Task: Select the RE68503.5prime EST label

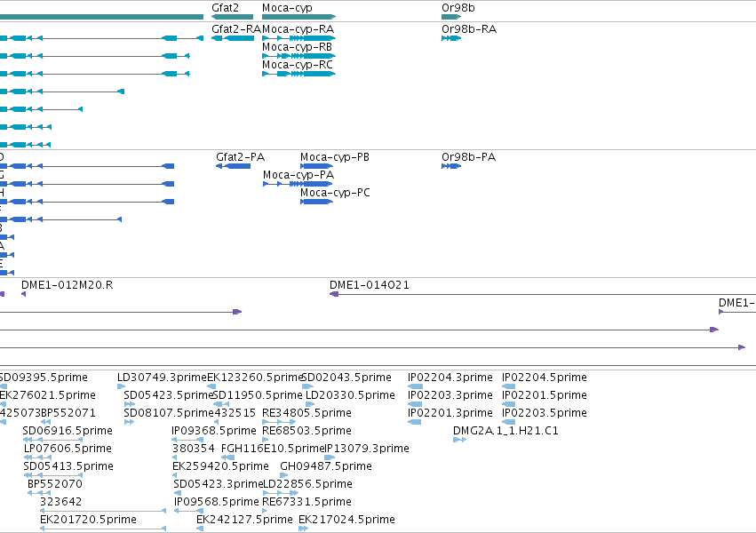Action: tap(306, 431)
